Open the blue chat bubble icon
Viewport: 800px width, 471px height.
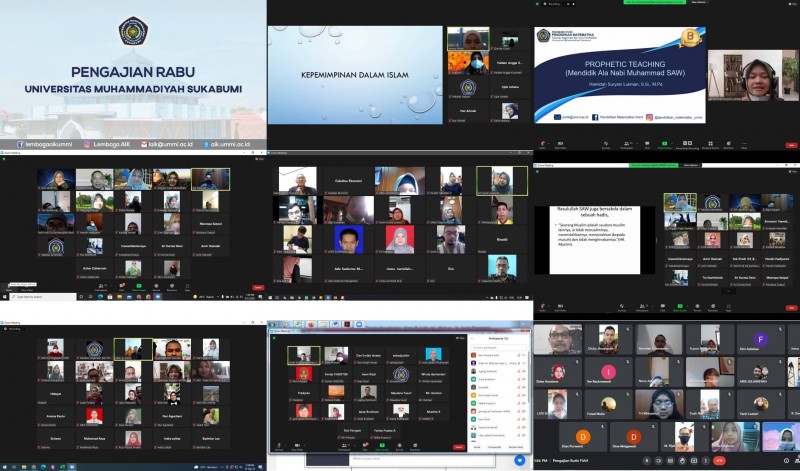pos(519,460)
